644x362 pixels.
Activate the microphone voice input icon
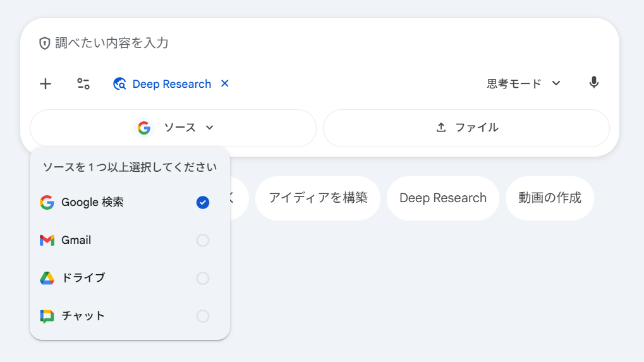tap(593, 83)
